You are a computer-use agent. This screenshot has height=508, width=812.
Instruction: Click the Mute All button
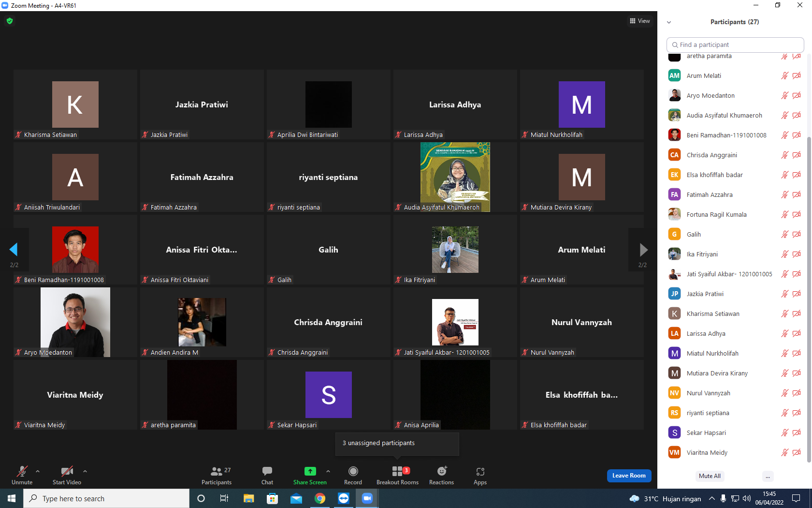coord(710,476)
